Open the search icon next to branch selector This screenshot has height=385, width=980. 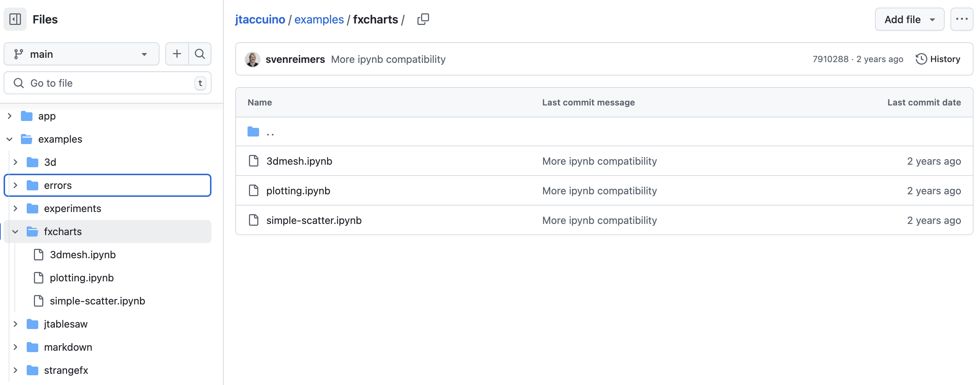click(x=200, y=54)
